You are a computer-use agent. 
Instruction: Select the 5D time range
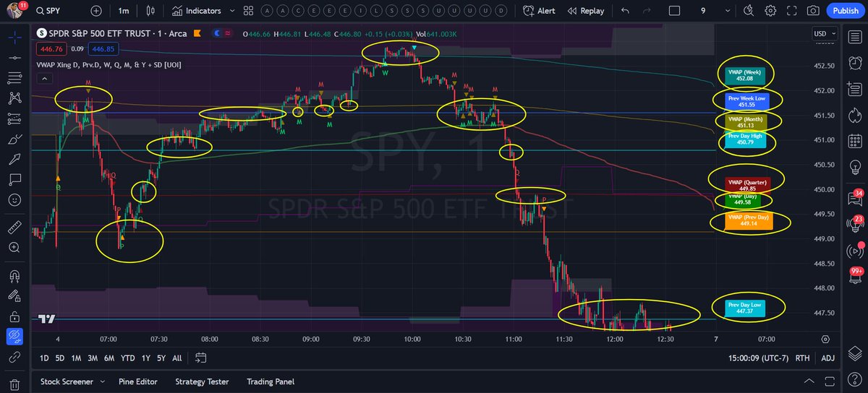click(x=61, y=358)
